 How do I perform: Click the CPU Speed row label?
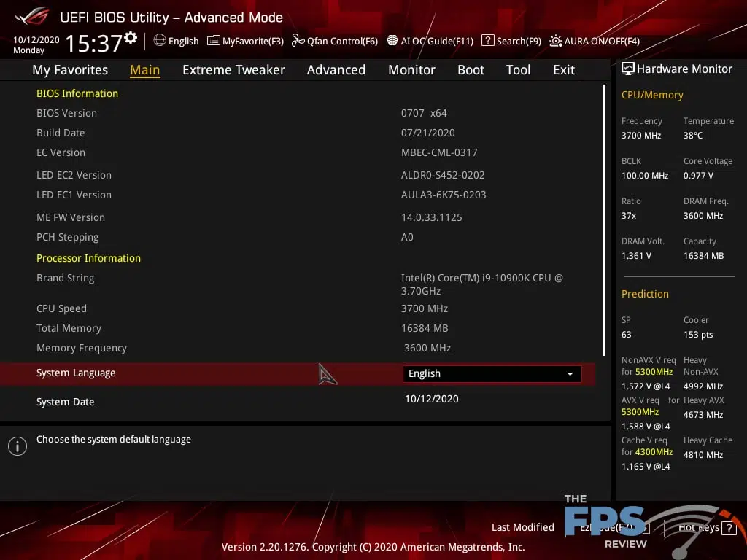pos(61,308)
